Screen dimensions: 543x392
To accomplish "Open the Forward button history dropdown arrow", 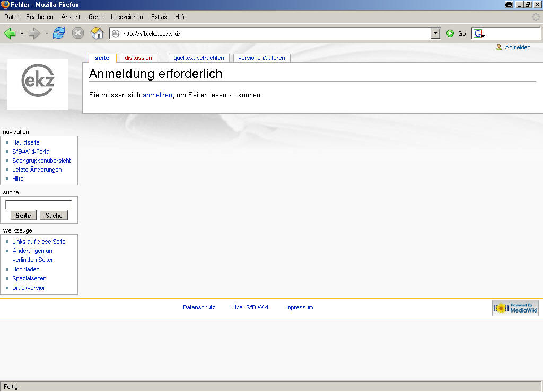I will coord(47,33).
